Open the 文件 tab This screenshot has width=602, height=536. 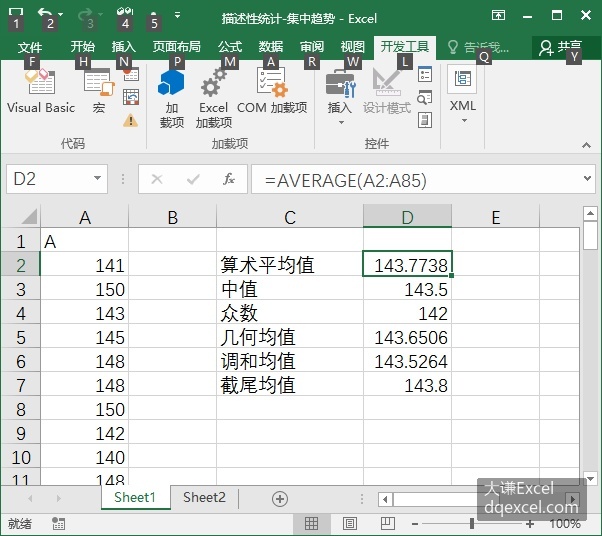[30, 47]
